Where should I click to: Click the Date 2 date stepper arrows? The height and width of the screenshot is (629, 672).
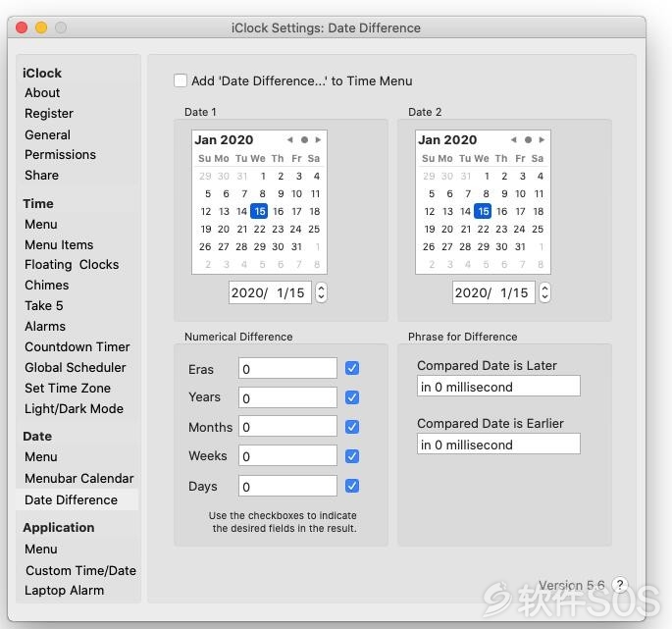click(544, 292)
